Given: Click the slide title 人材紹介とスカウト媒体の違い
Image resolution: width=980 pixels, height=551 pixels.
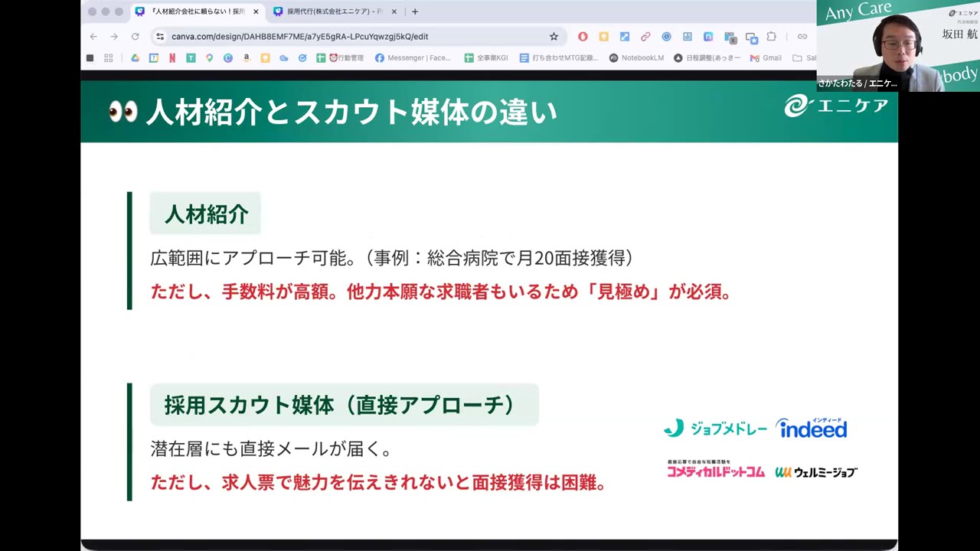Looking at the screenshot, I should point(351,112).
